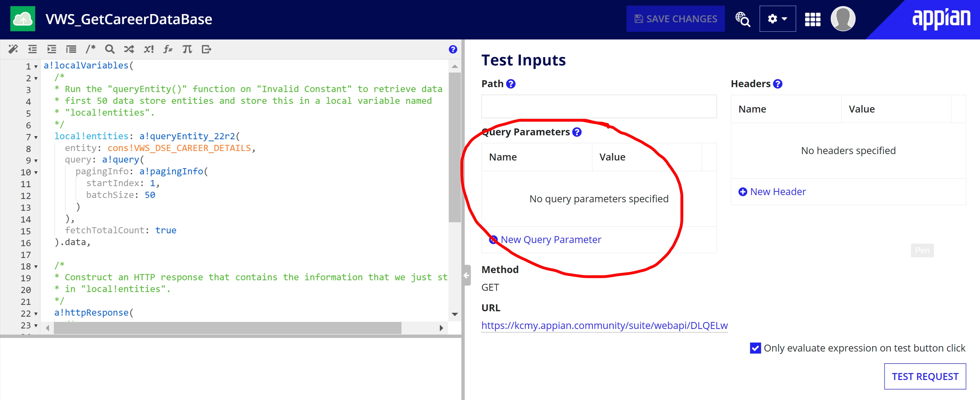Screen dimensions: 980x400
Task: Click the Test Inputs heading
Action: pos(524,60)
